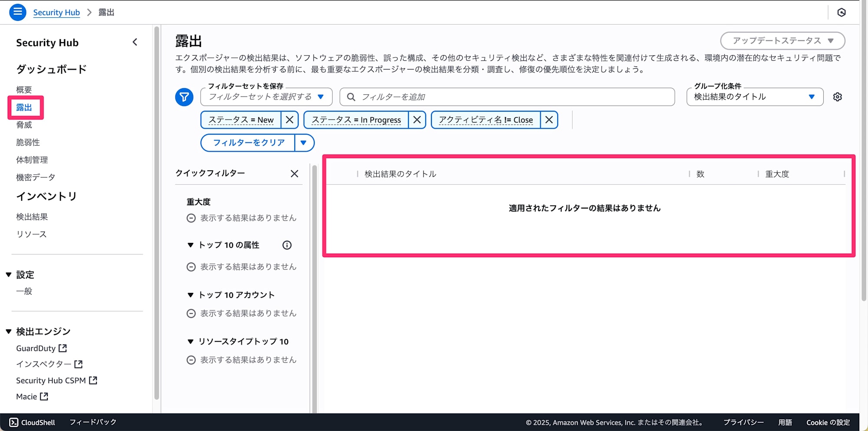The image size is (868, 431).
Task: Open CloudShell from the footer
Action: point(32,422)
